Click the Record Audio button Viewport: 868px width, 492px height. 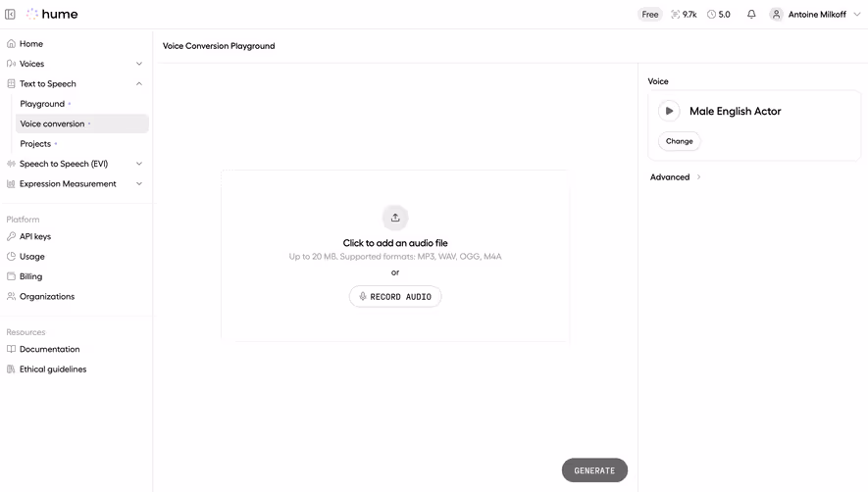tap(395, 297)
